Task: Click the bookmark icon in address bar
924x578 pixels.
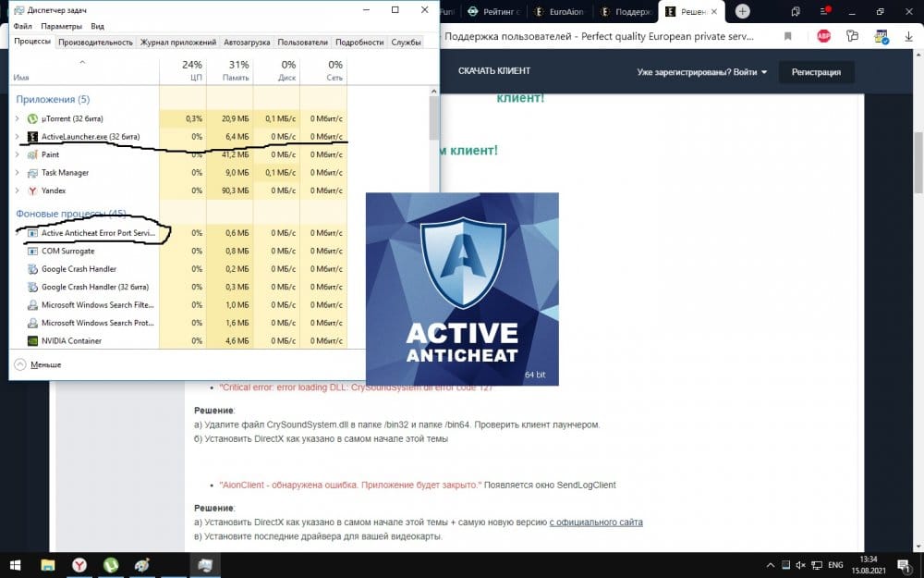Action: pyautogui.click(x=788, y=37)
